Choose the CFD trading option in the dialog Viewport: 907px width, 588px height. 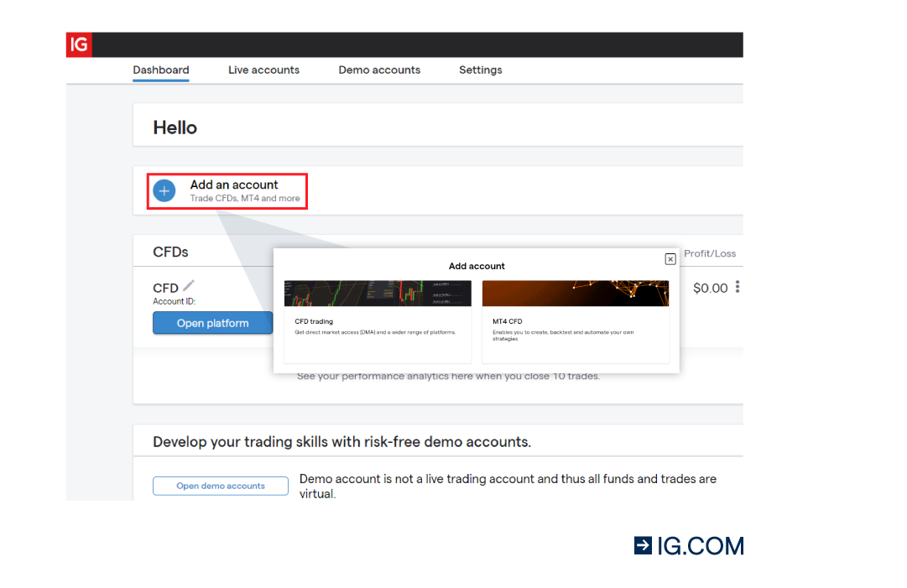point(377,321)
